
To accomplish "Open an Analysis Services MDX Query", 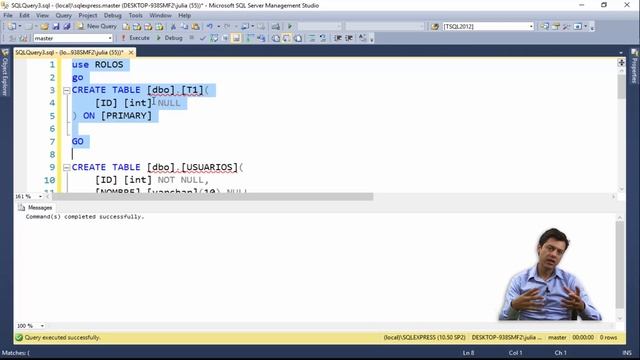I will pyautogui.click(x=137, y=27).
